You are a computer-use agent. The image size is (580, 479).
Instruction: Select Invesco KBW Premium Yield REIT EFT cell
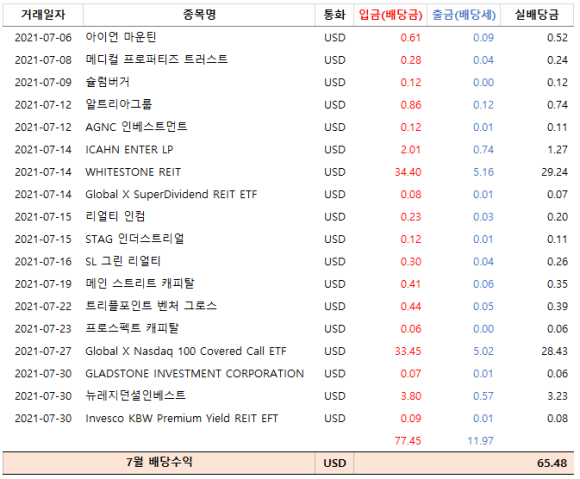pyautogui.click(x=182, y=418)
